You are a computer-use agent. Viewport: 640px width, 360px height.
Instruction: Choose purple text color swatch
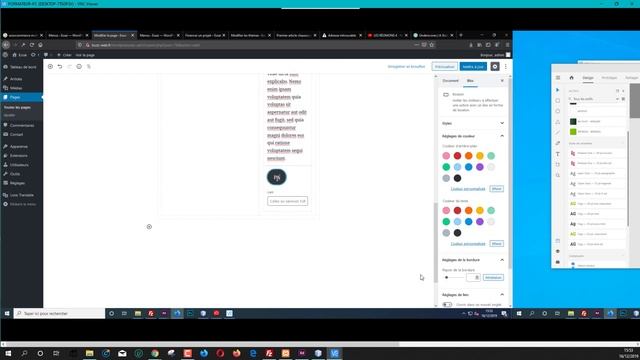click(x=480, y=222)
